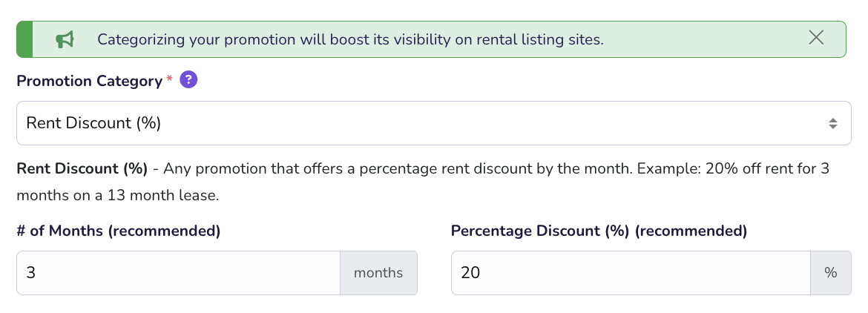Open the Promotion Category help tooltip
The height and width of the screenshot is (313, 868).
point(188,80)
